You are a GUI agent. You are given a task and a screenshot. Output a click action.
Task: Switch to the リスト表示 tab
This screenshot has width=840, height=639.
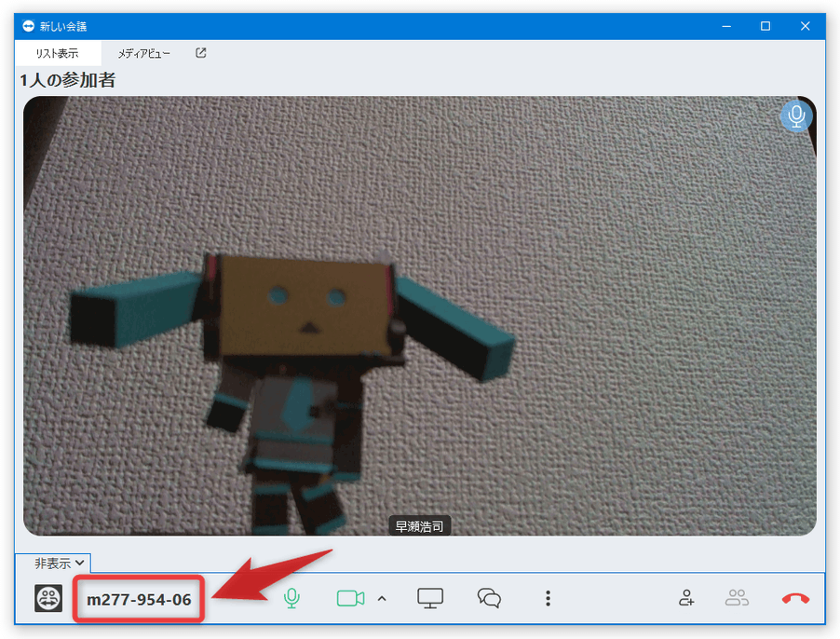tap(58, 53)
